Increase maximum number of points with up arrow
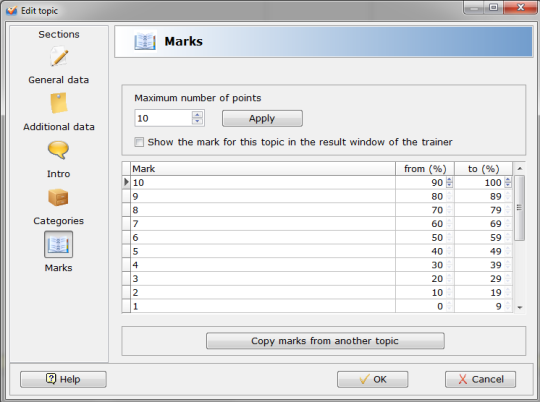The image size is (540, 402). [x=197, y=115]
